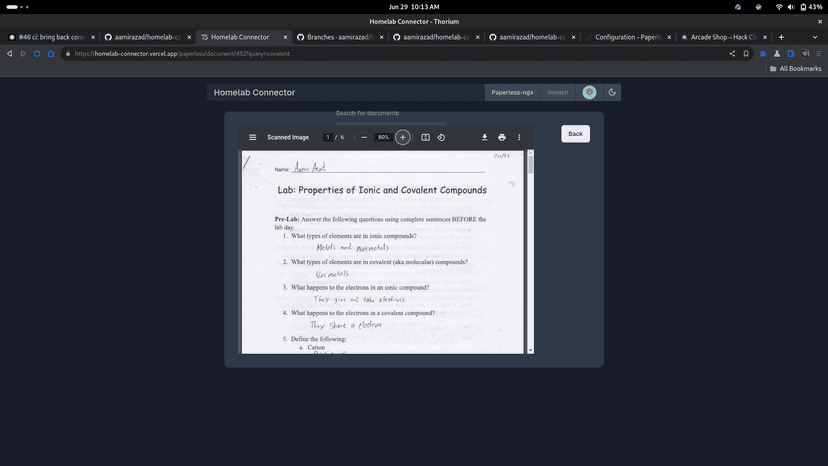
Task: Select the Paperless-ngx tab
Action: tap(512, 92)
